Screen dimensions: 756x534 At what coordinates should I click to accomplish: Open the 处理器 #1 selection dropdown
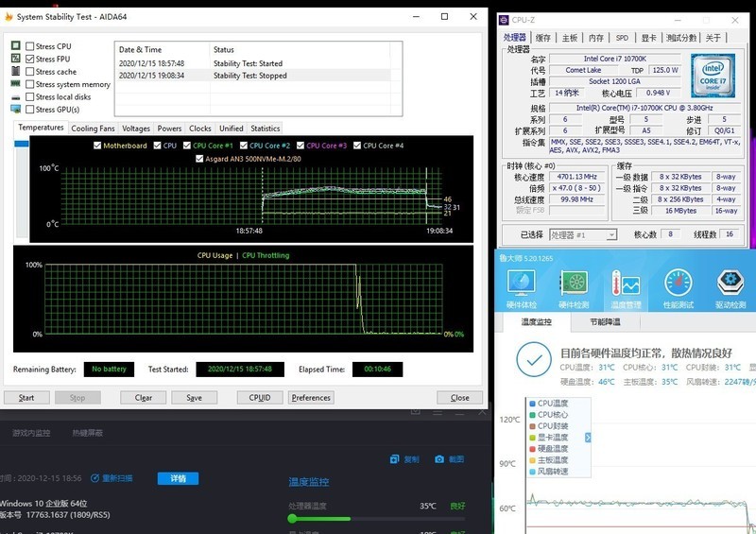click(x=583, y=234)
